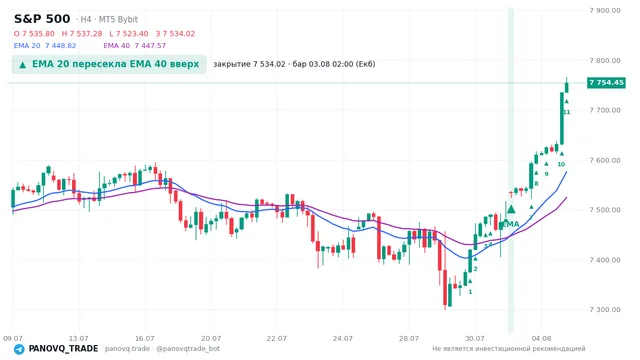
Task: Click the @panovqtrade_bot handle
Action: point(188,349)
